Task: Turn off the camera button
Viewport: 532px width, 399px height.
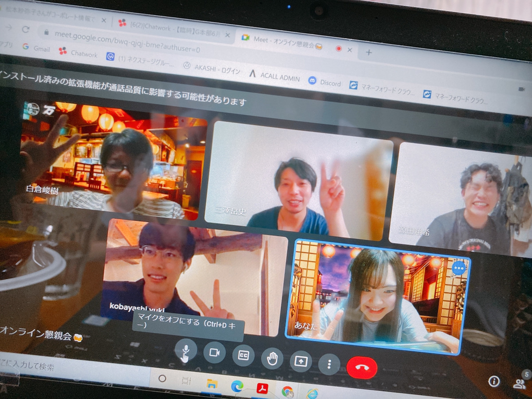Action: 214,352
